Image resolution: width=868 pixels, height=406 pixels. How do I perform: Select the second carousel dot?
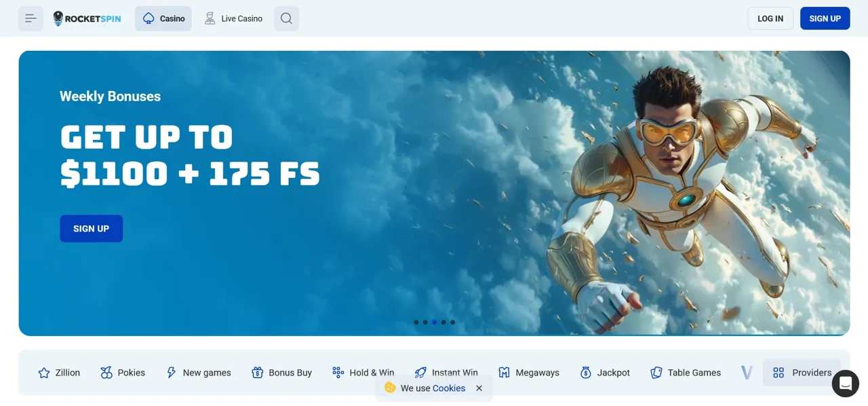(425, 322)
